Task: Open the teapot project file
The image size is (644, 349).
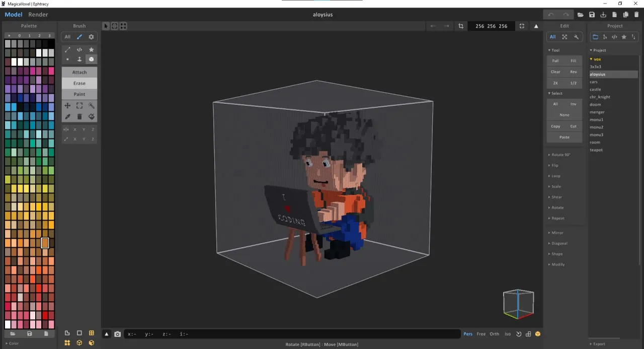Action: [x=596, y=150]
